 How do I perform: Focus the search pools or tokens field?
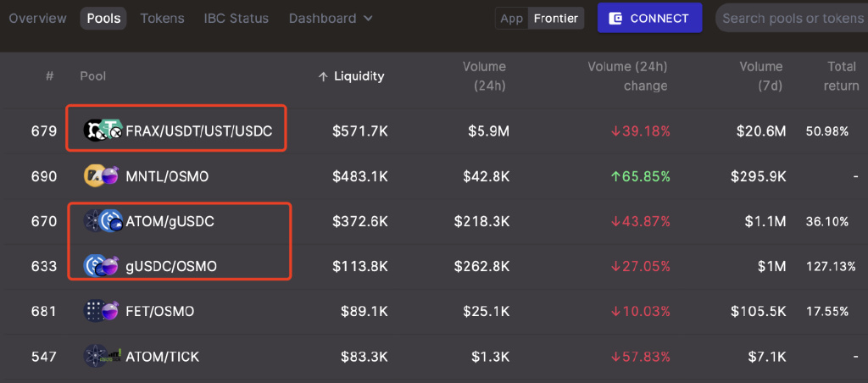click(x=793, y=19)
